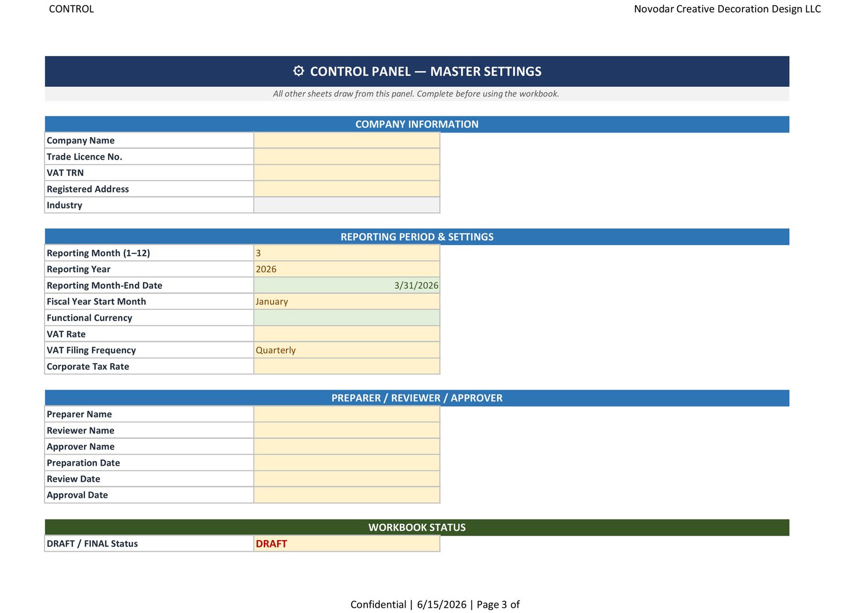Open the VAT Filing Frequency Quarterly cell

point(347,350)
